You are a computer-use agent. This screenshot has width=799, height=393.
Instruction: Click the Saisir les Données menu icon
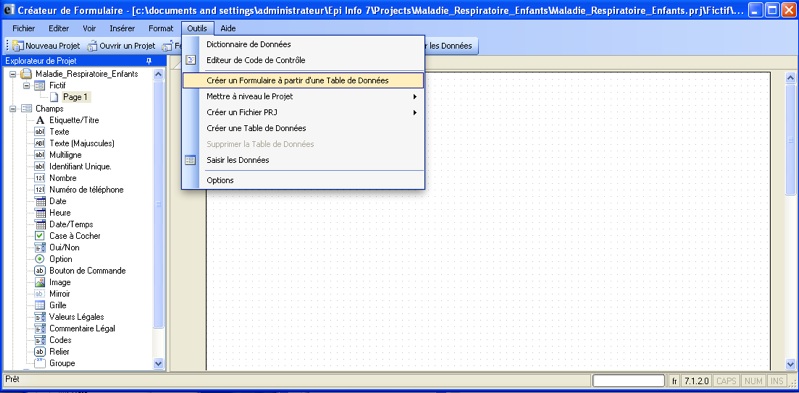tap(190, 160)
